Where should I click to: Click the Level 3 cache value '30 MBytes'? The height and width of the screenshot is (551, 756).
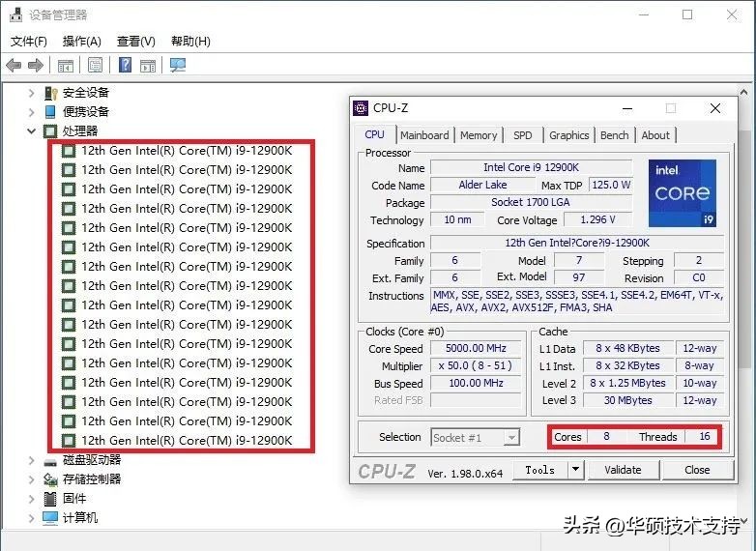coord(627,400)
